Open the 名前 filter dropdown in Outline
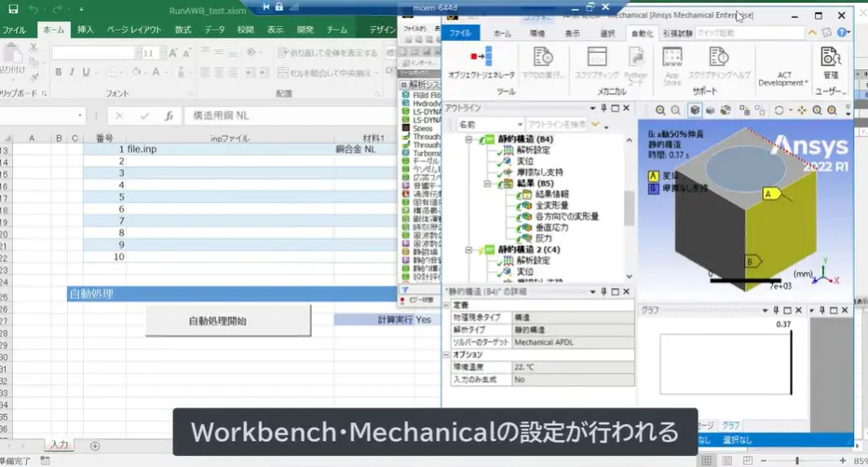Image resolution: width=868 pixels, height=467 pixels. tap(520, 125)
